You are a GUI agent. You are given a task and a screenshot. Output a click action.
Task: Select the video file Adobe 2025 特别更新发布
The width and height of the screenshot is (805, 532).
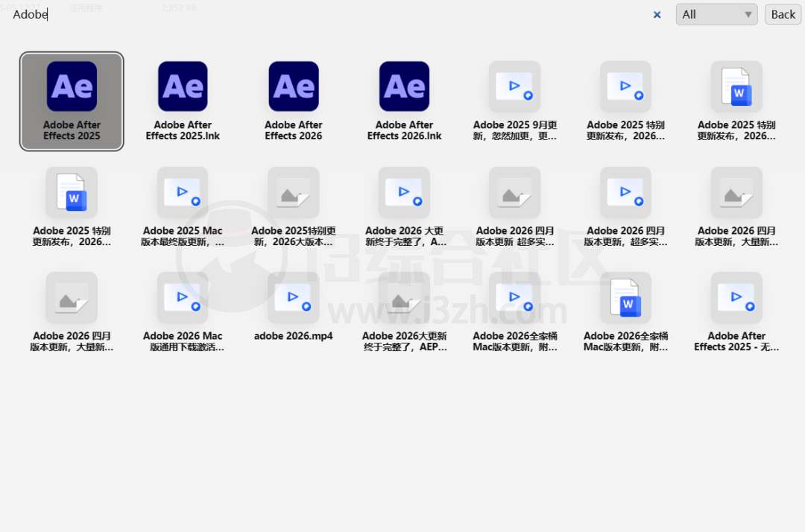click(626, 101)
